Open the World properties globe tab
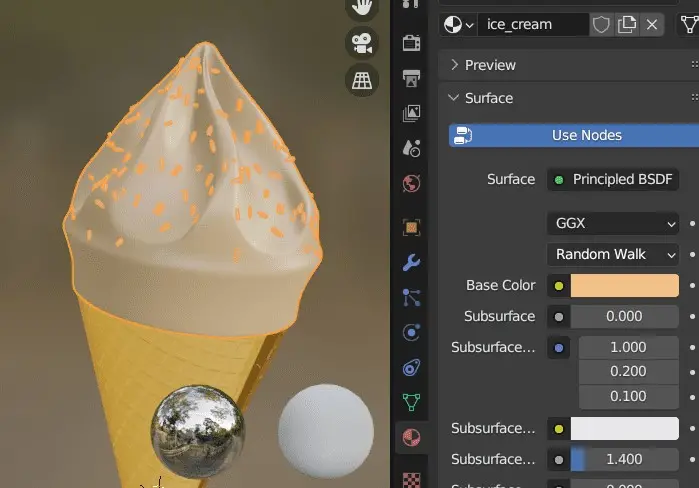The height and width of the screenshot is (488, 699). tap(411, 183)
